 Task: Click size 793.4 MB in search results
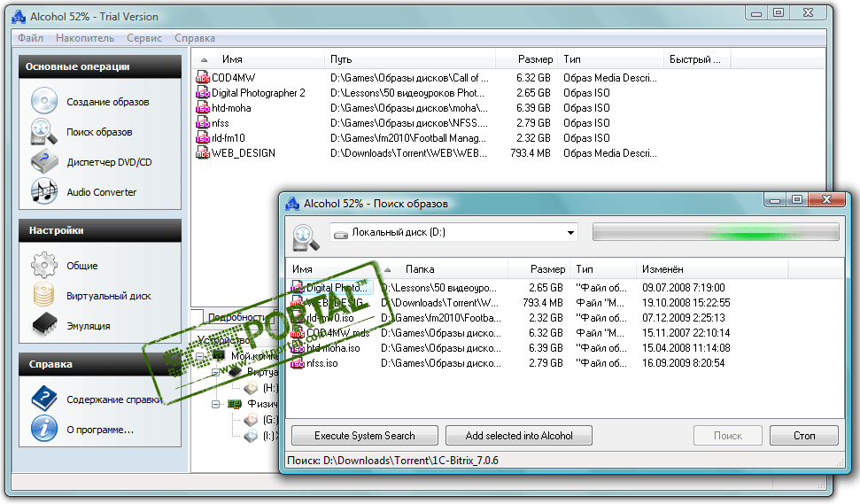(x=542, y=303)
